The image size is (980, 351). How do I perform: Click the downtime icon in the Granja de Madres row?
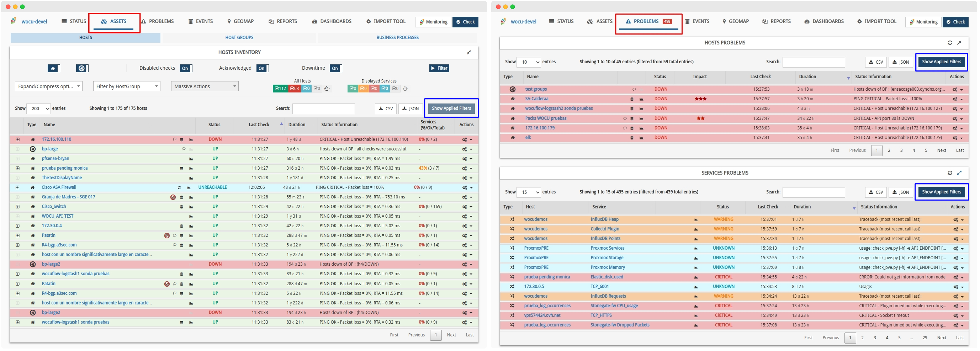(x=173, y=197)
